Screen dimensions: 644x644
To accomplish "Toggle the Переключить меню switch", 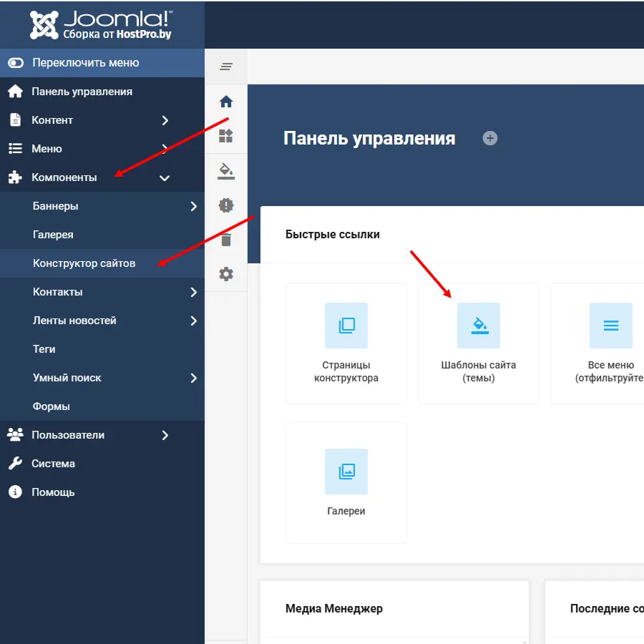I will tap(16, 63).
